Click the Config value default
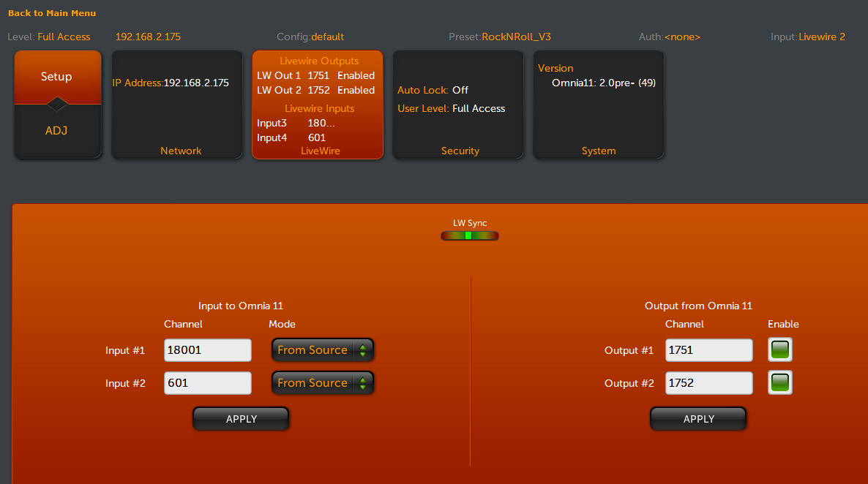 click(328, 37)
